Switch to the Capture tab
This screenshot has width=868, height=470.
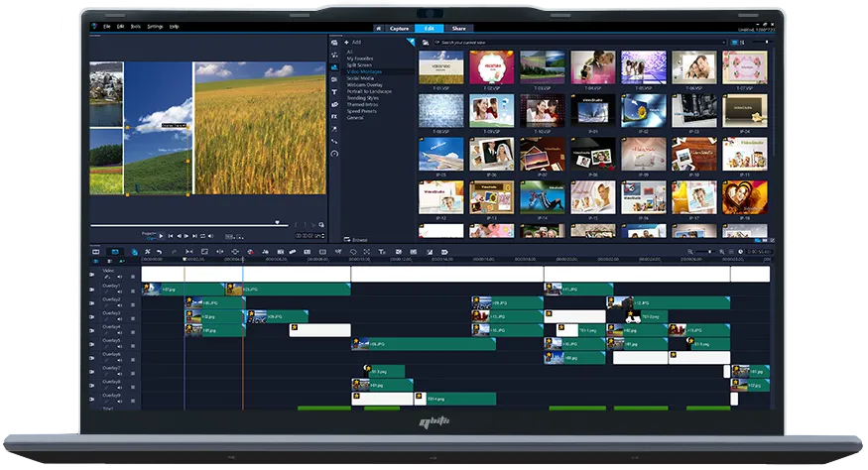[x=400, y=28]
